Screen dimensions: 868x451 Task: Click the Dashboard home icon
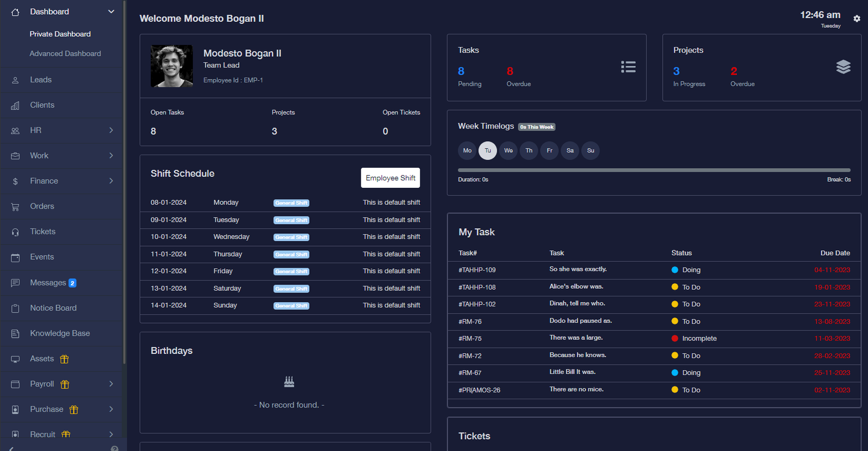[15, 12]
